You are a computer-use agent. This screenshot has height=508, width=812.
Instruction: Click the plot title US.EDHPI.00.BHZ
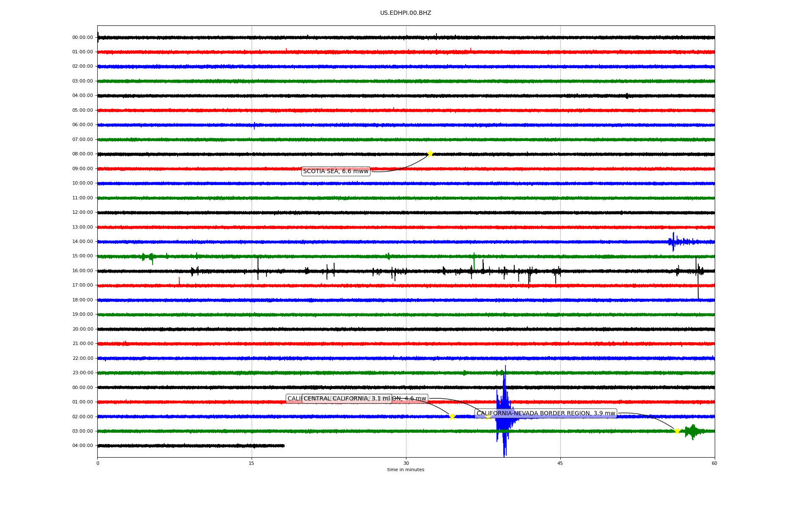[x=406, y=13]
